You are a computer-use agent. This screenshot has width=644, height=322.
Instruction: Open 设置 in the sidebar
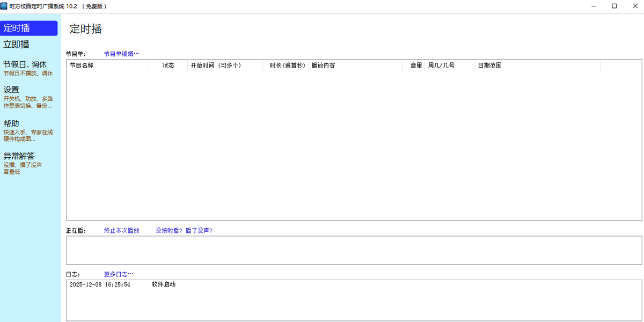[11, 90]
